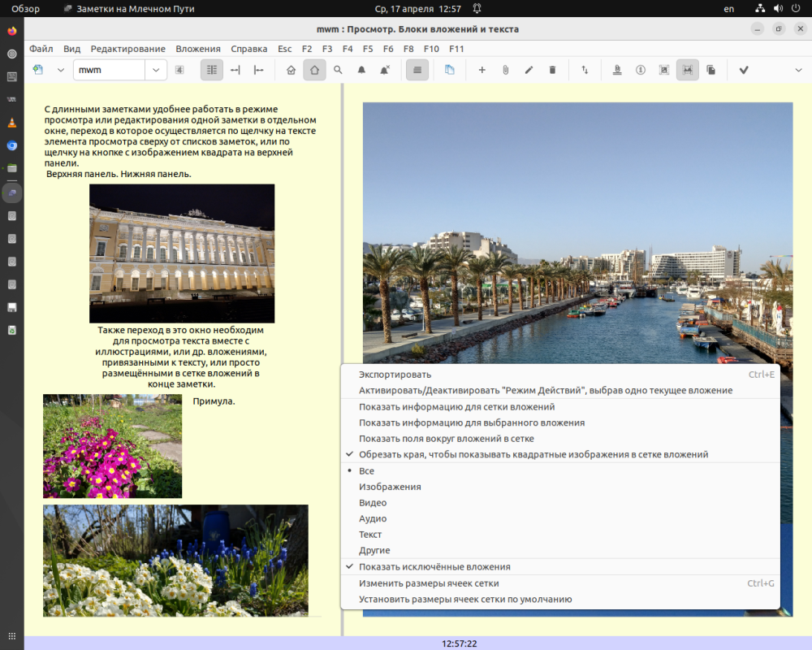The width and height of the screenshot is (812, 650).
Task: Click the purple primula flower thumbnail
Action: [x=112, y=446]
